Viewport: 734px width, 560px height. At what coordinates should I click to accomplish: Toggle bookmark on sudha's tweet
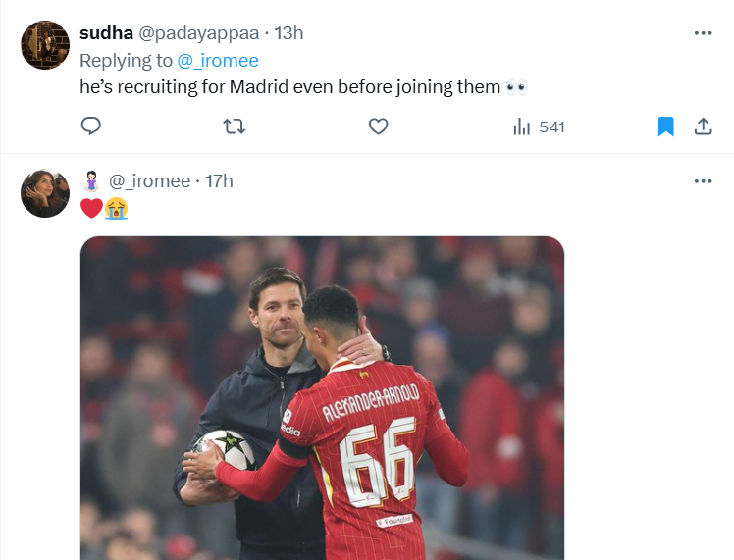tap(665, 127)
